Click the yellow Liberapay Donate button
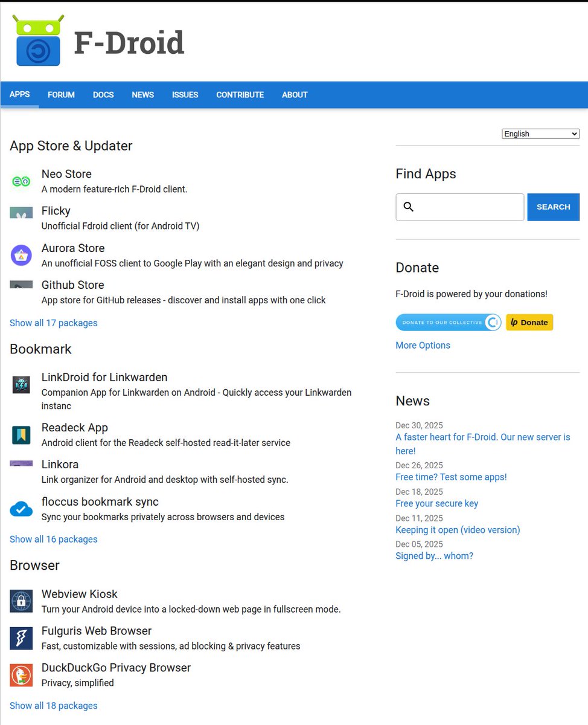588x725 pixels. pyautogui.click(x=529, y=322)
